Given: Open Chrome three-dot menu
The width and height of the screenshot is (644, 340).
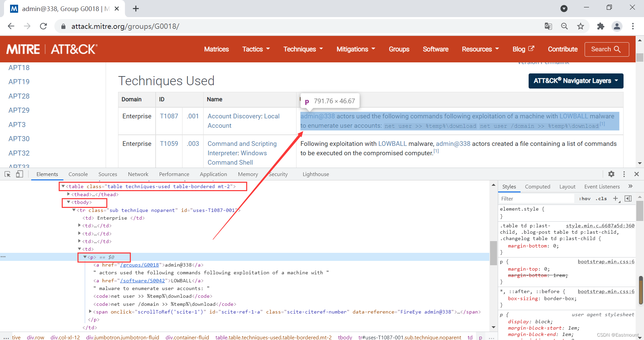Looking at the screenshot, I should (x=633, y=26).
